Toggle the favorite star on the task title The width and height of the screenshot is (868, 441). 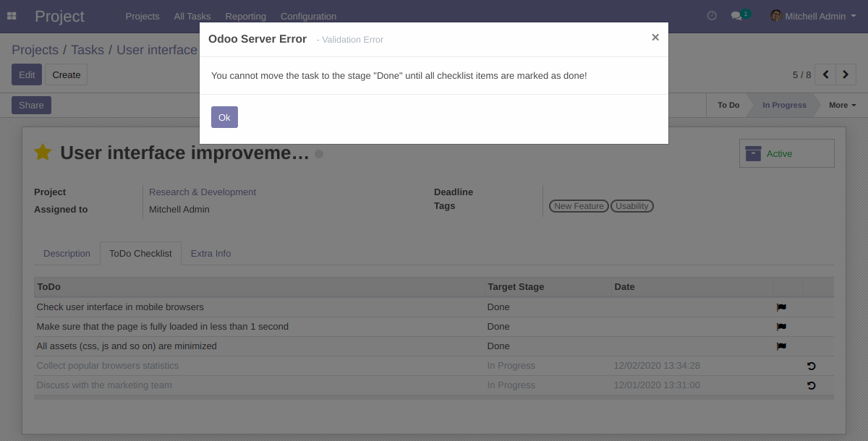42,152
